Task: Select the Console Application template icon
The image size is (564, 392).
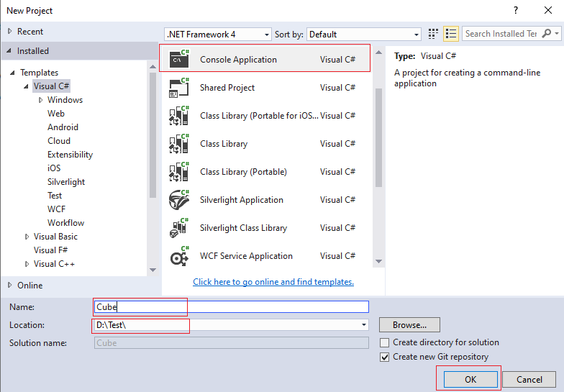Action: coord(179,59)
